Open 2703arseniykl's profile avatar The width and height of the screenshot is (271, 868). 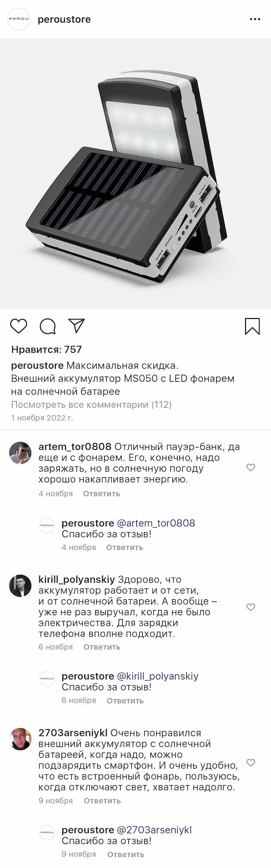(x=20, y=739)
